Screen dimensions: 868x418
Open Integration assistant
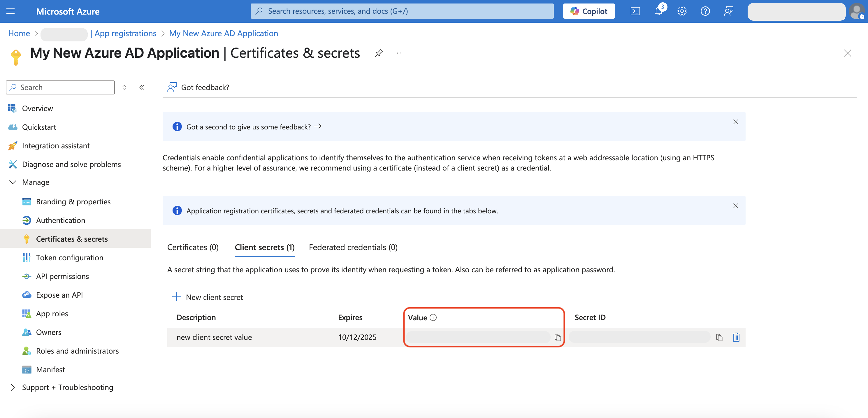56,146
